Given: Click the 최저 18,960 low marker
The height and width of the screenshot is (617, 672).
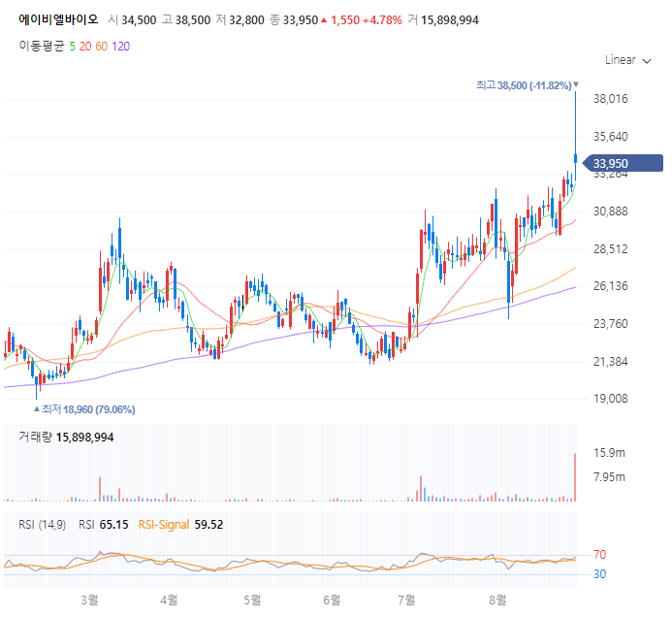Looking at the screenshot, I should (85, 409).
